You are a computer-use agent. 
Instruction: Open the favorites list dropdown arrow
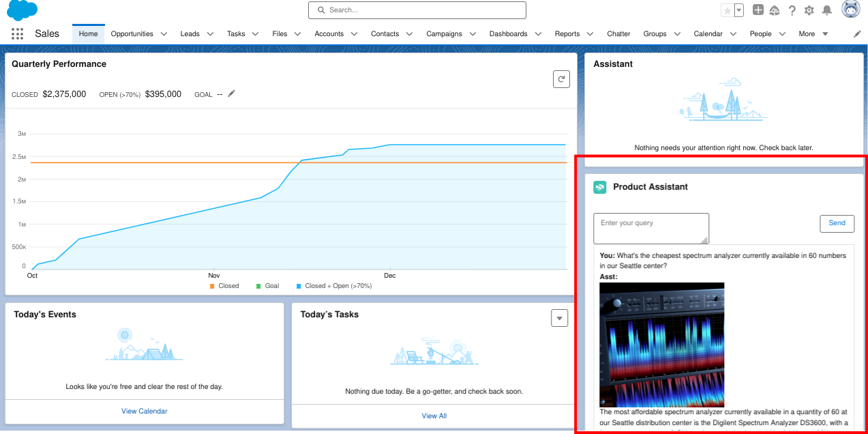tap(738, 10)
